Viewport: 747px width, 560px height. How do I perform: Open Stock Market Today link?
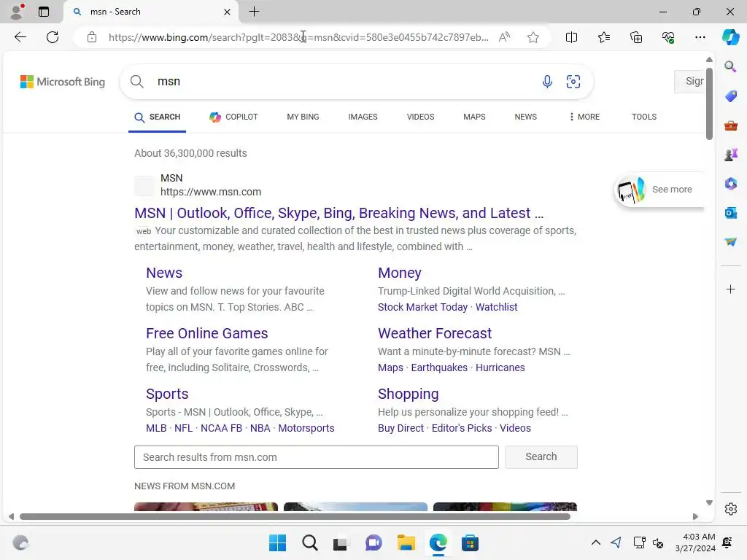[422, 307]
